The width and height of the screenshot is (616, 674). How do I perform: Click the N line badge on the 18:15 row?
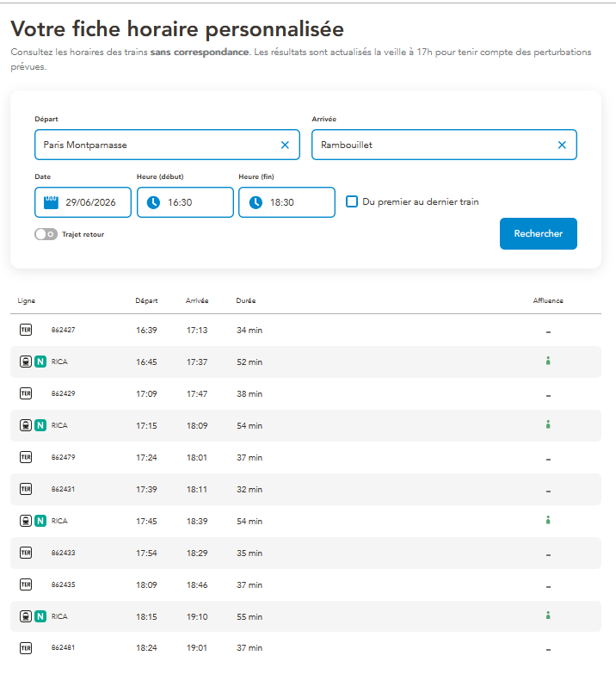pyautogui.click(x=40, y=616)
